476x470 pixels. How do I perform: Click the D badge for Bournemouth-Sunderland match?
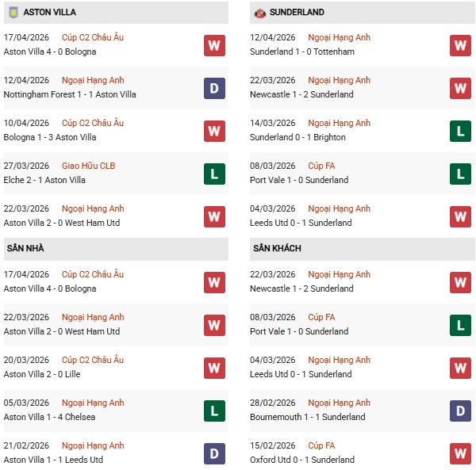[x=460, y=411]
